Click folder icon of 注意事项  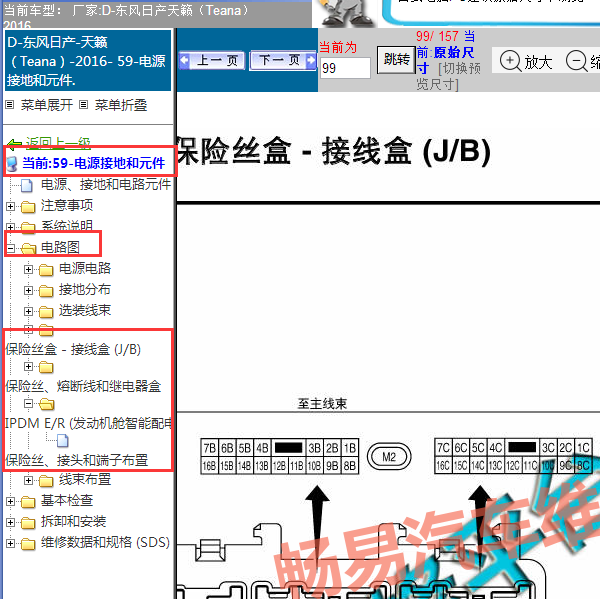pyautogui.click(x=28, y=207)
